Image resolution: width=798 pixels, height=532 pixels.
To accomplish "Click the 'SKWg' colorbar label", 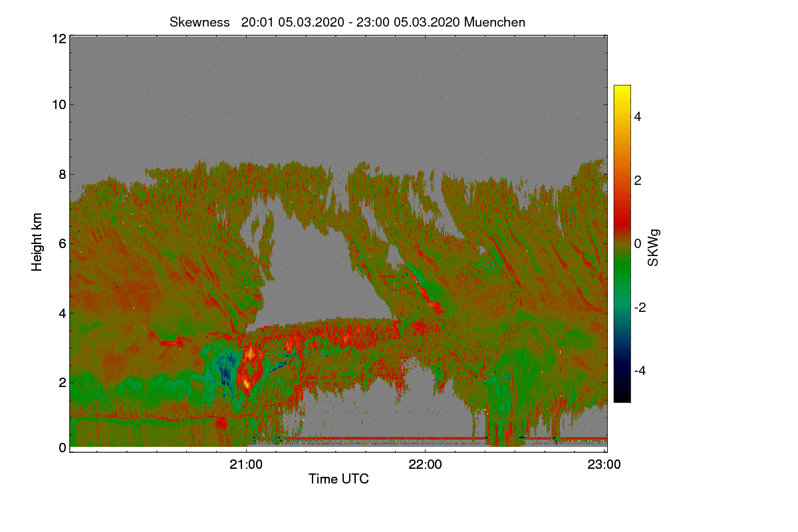I will point(654,248).
